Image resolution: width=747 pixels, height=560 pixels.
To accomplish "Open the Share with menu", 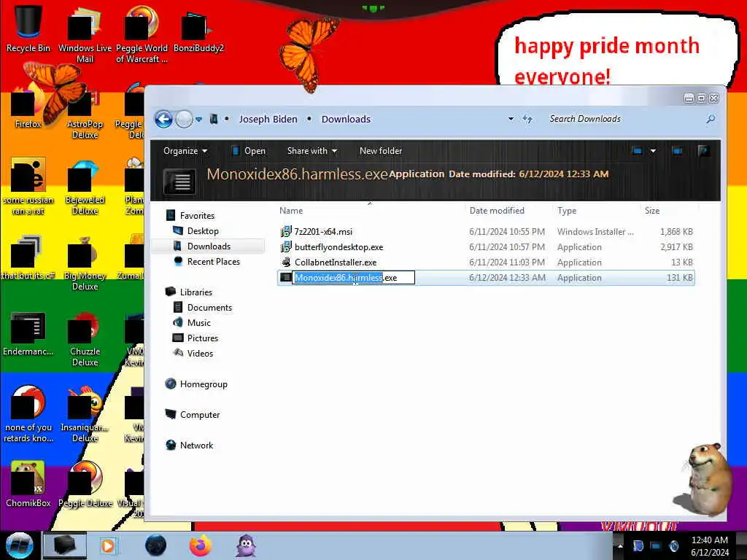I will 312,151.
